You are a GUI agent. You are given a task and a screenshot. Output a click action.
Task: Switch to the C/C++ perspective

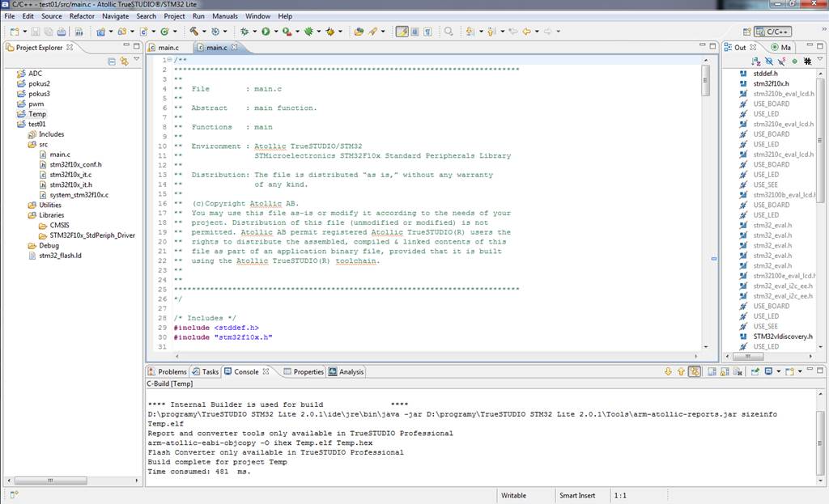[773, 32]
